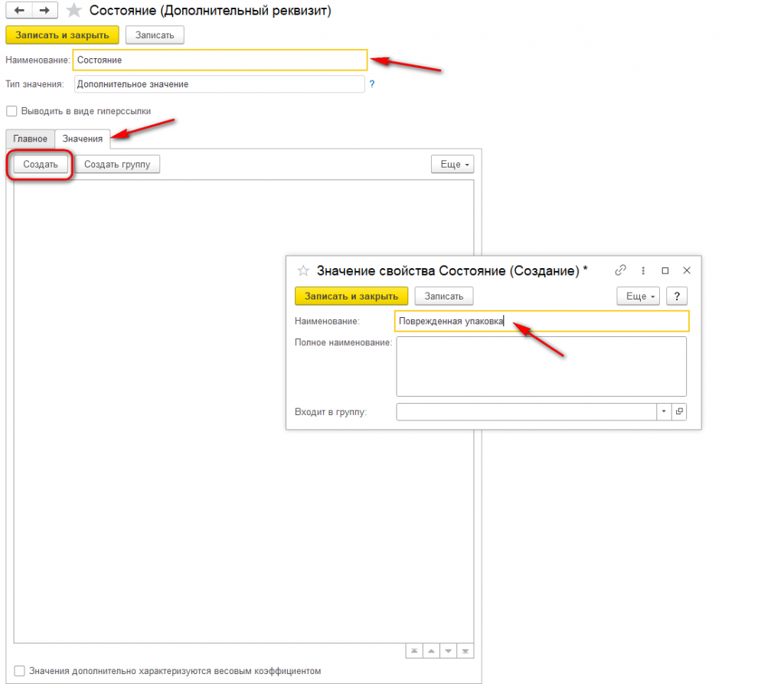Screen dimensions: 784x684
Task: Click the Тип значения field
Action: tap(220, 84)
